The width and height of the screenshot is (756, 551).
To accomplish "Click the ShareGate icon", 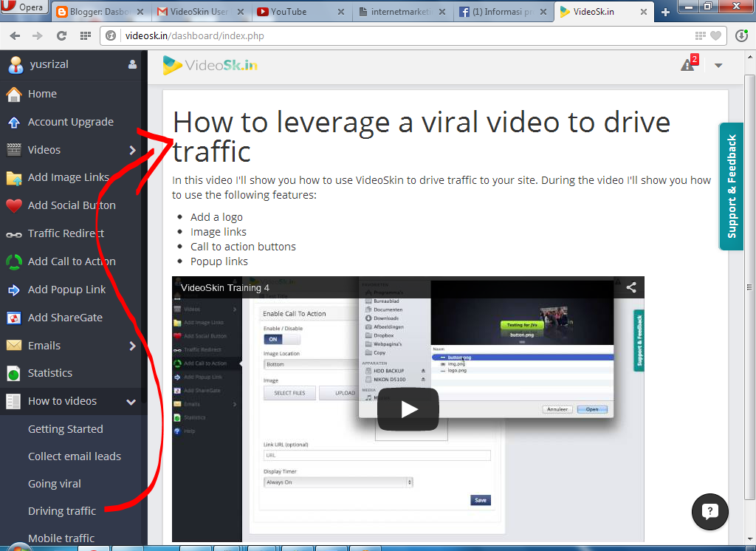I will point(14,318).
